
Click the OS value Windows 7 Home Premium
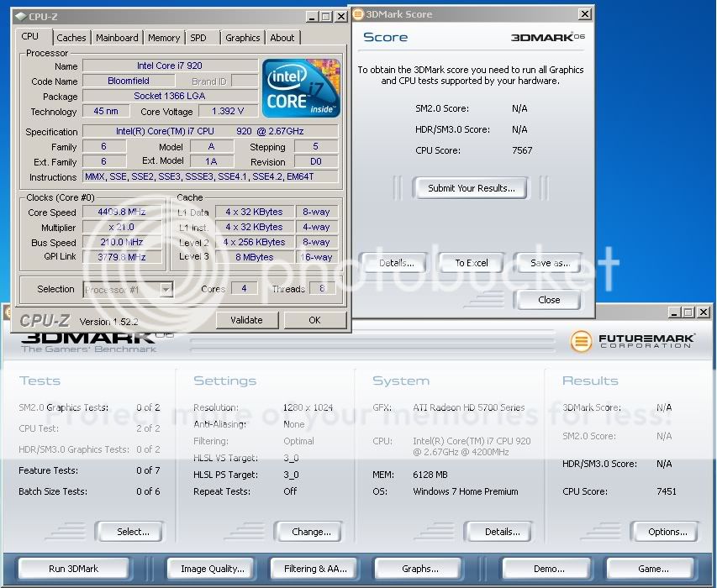[x=466, y=491]
